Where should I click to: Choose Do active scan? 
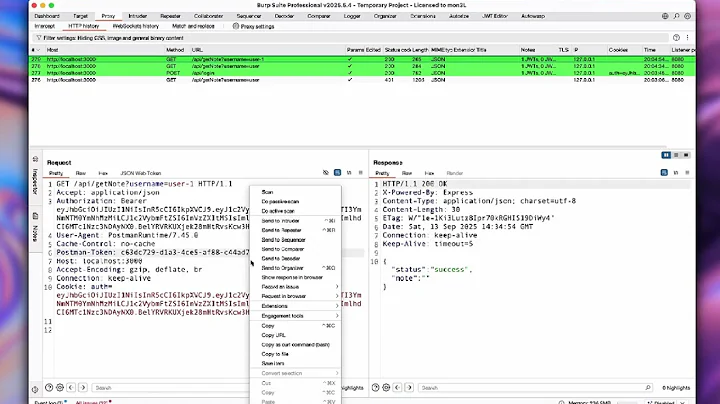[x=296, y=211]
